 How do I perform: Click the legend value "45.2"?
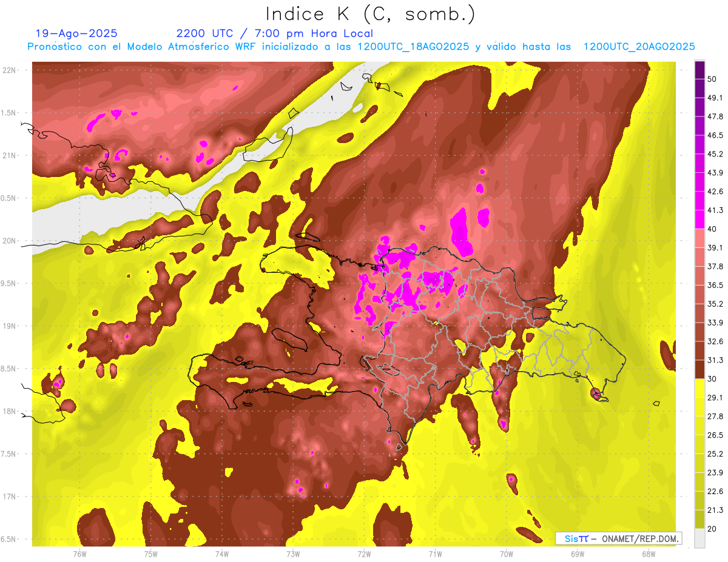716,154
